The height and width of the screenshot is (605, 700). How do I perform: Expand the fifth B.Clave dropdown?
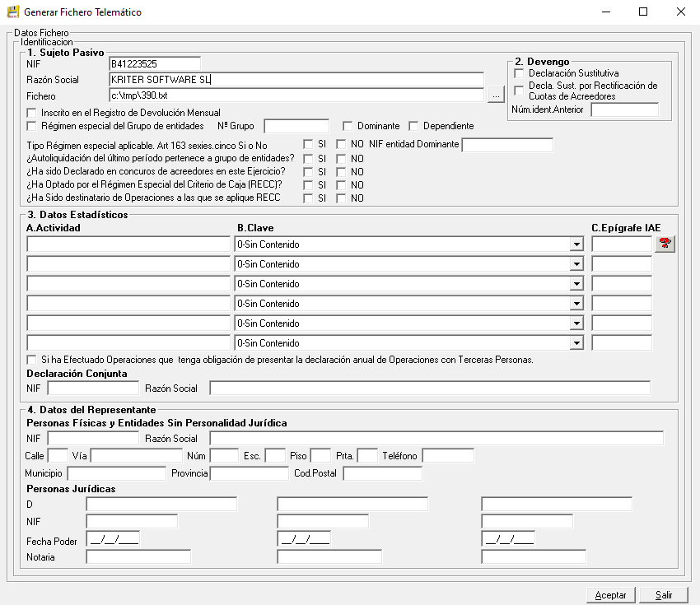click(x=576, y=323)
